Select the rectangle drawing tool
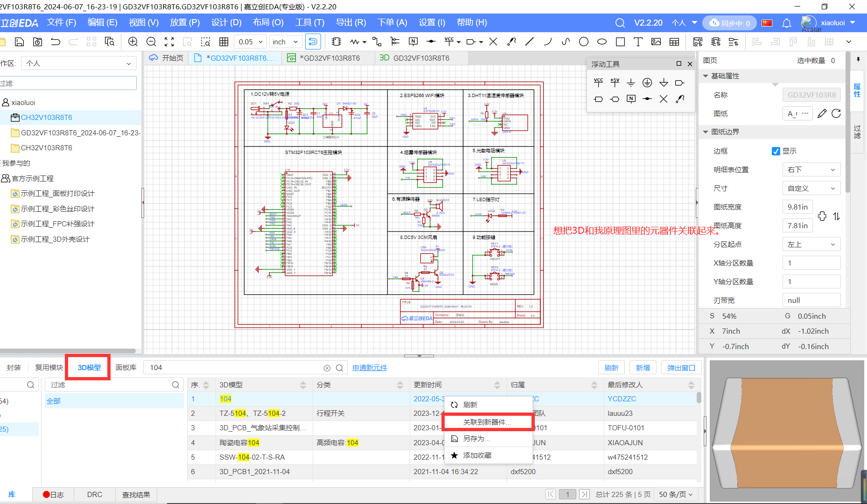The image size is (867, 504). (620, 42)
